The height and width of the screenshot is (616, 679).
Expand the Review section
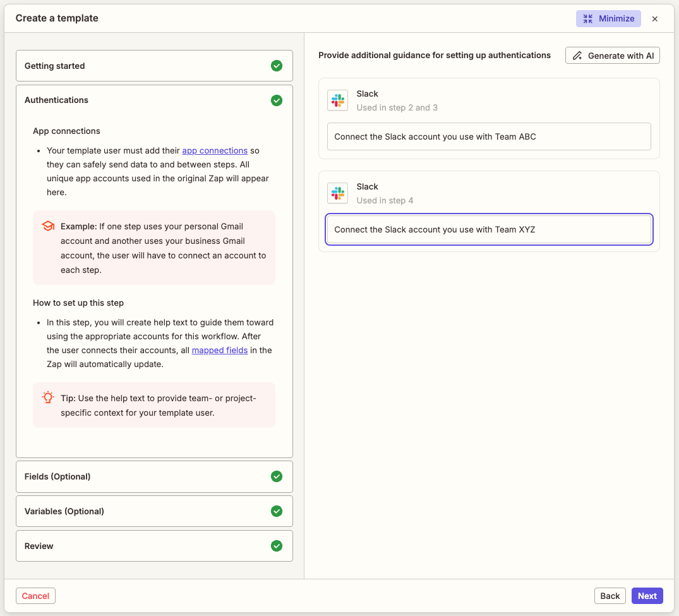(x=126, y=546)
